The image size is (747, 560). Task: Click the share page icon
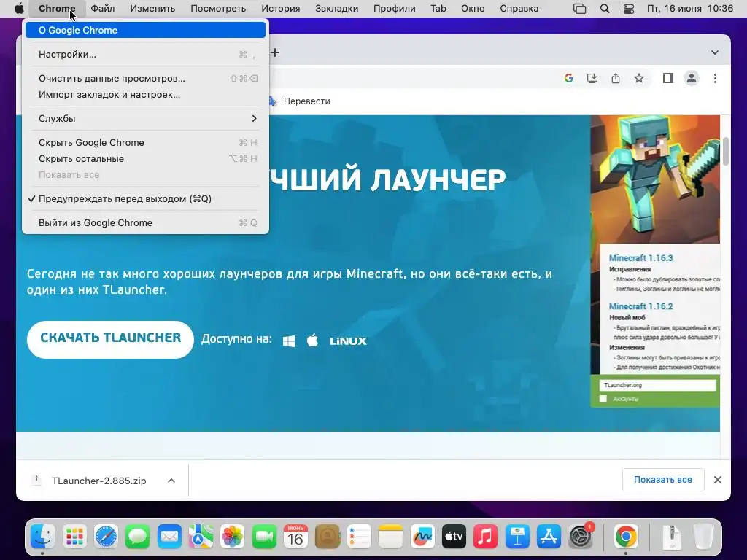(x=616, y=78)
